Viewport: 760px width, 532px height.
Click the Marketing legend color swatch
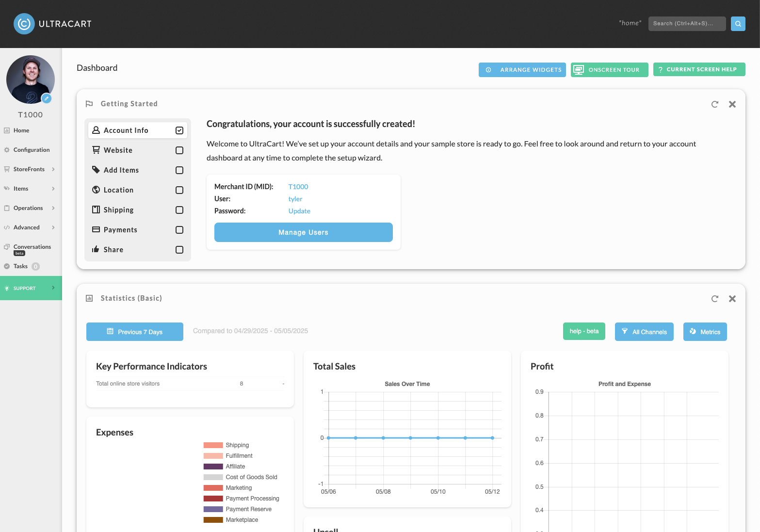213,488
